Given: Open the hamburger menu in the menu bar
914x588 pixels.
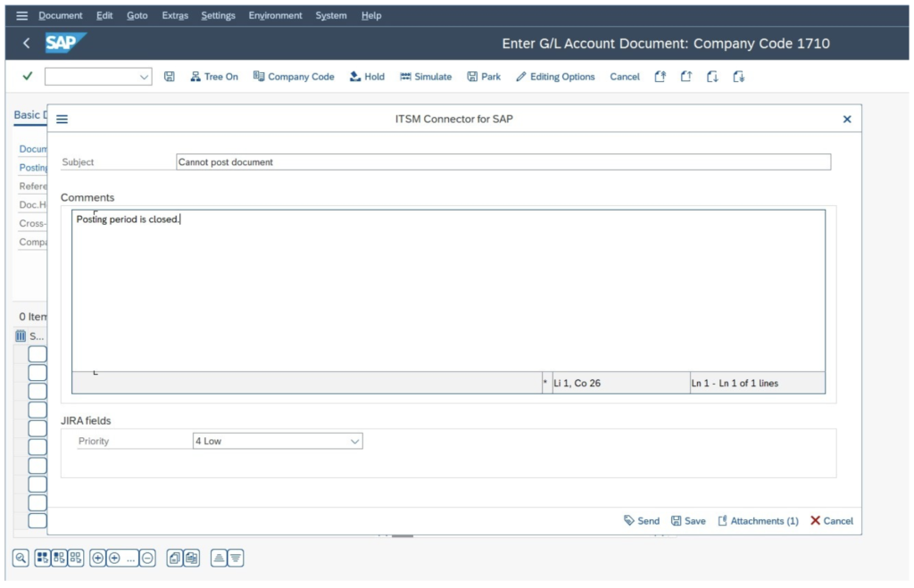Looking at the screenshot, I should click(x=21, y=16).
